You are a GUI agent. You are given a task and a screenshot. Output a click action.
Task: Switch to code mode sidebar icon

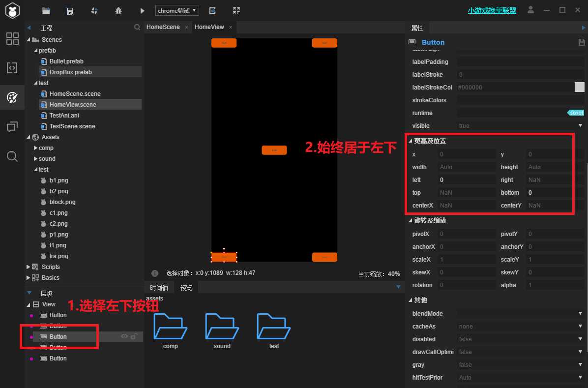[12, 68]
